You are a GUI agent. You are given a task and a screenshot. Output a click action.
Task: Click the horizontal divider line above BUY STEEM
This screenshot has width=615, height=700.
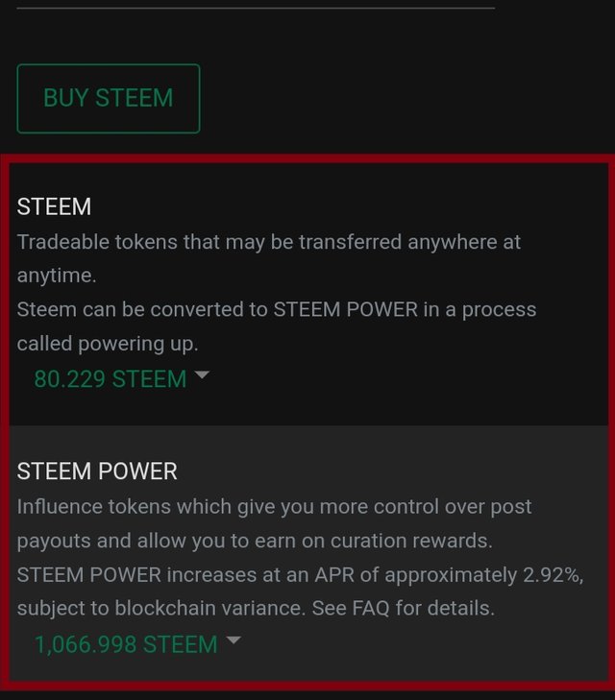coord(256,8)
